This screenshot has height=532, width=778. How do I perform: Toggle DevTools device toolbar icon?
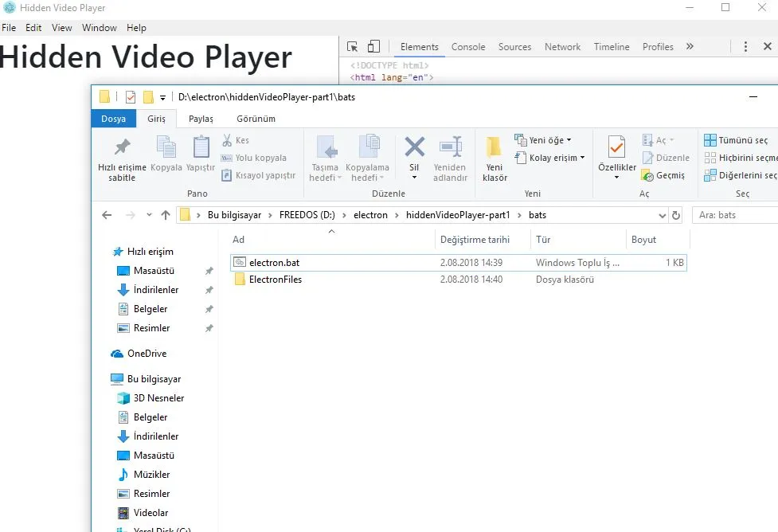(x=373, y=47)
